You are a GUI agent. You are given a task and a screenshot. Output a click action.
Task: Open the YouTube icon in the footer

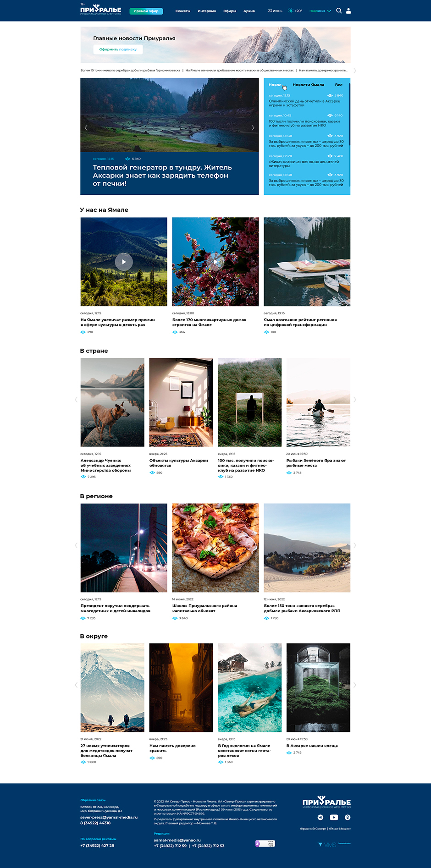334,817
